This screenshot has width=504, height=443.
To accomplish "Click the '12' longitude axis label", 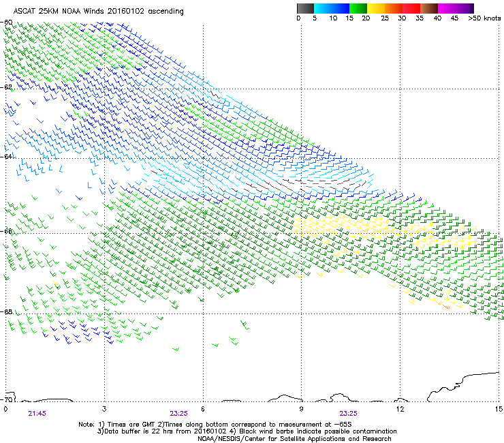I will (x=400, y=409).
